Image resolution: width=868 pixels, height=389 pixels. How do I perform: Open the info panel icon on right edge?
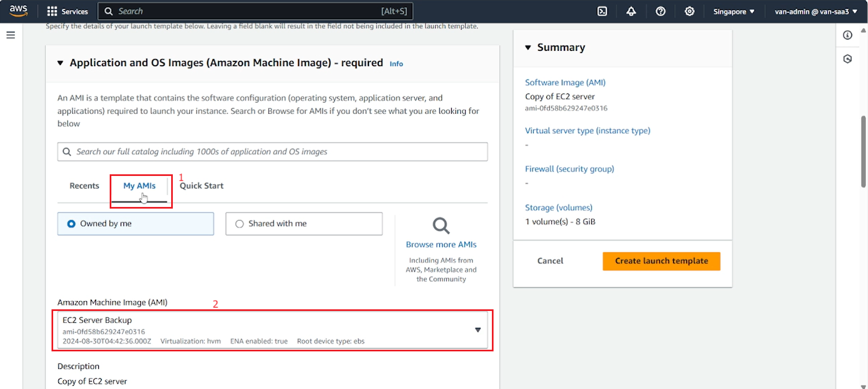click(847, 35)
